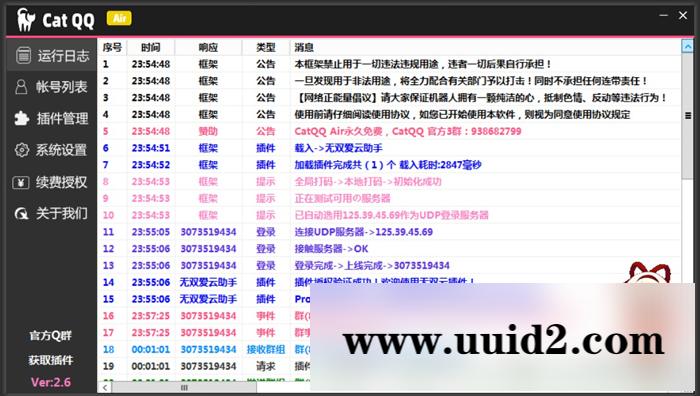Open the 官方Q群 link
The height and width of the screenshot is (396, 700).
click(x=50, y=336)
